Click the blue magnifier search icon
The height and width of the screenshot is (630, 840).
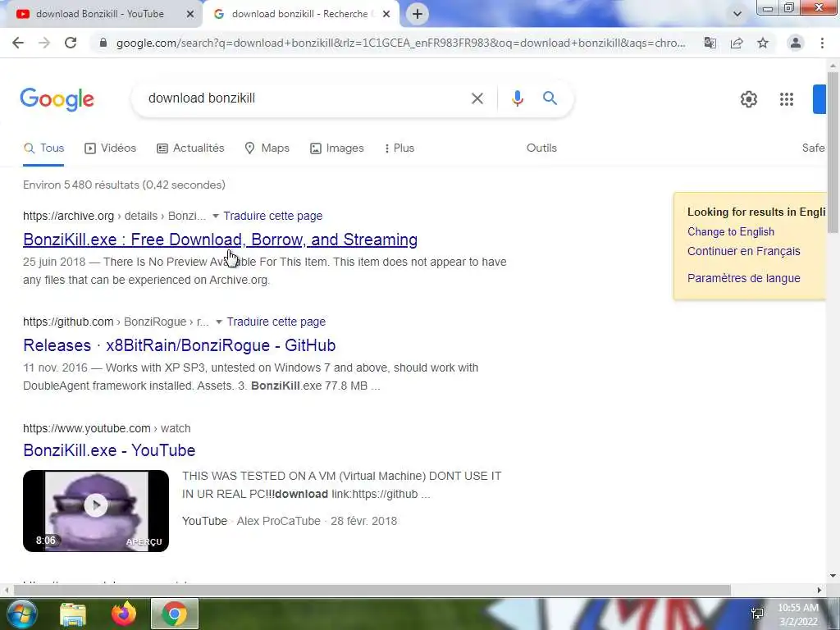point(550,98)
